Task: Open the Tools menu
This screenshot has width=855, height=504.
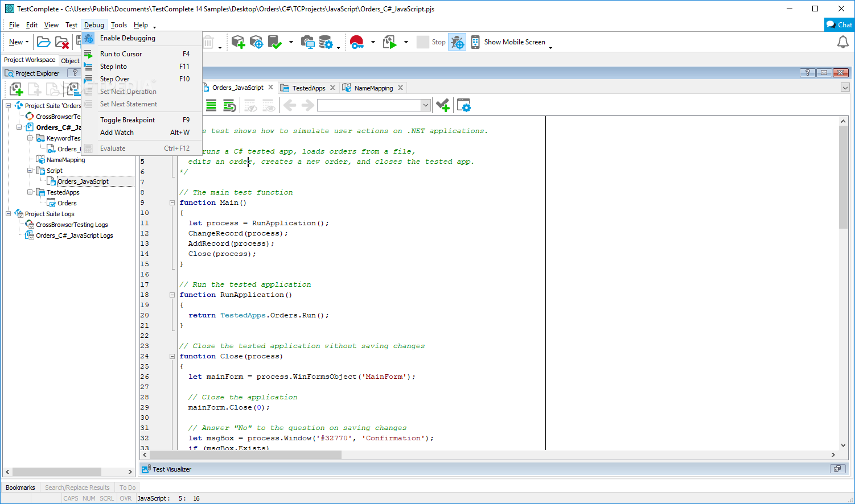Action: pos(119,25)
